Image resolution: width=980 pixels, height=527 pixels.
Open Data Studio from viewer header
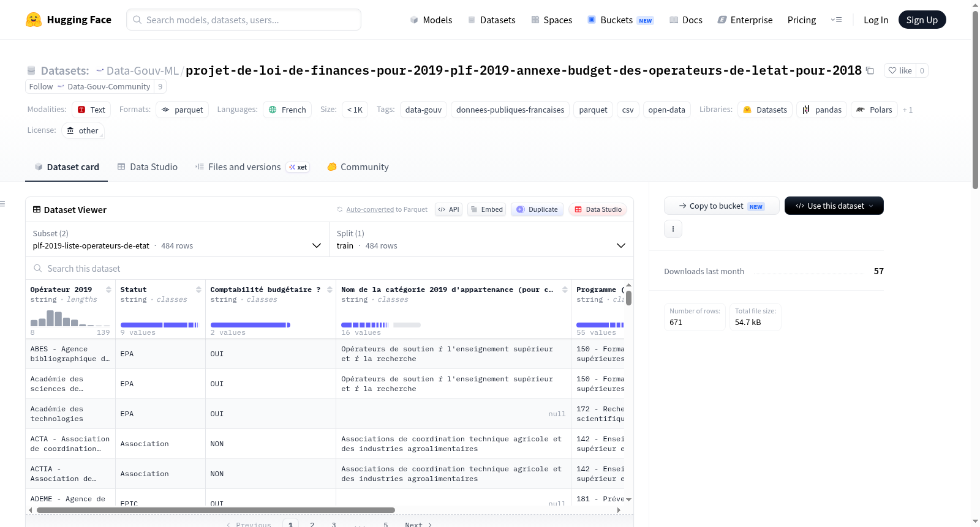(598, 209)
